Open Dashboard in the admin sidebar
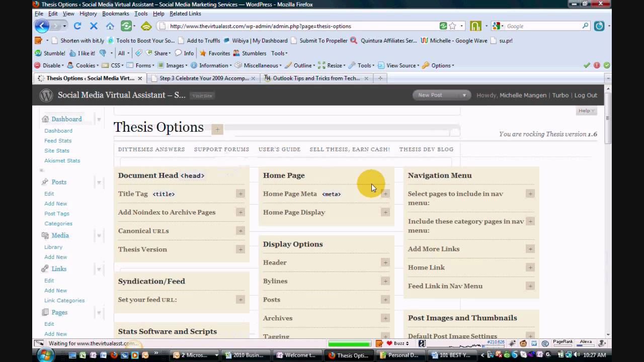Viewport: 644px width, 362px height. [66, 119]
